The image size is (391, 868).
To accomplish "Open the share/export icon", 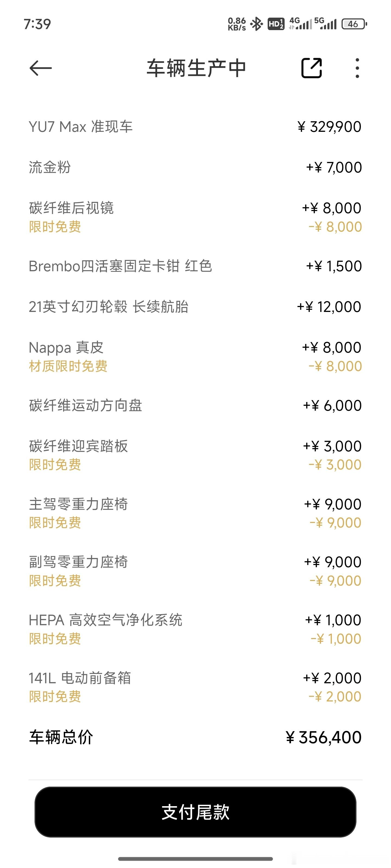I will pyautogui.click(x=311, y=68).
